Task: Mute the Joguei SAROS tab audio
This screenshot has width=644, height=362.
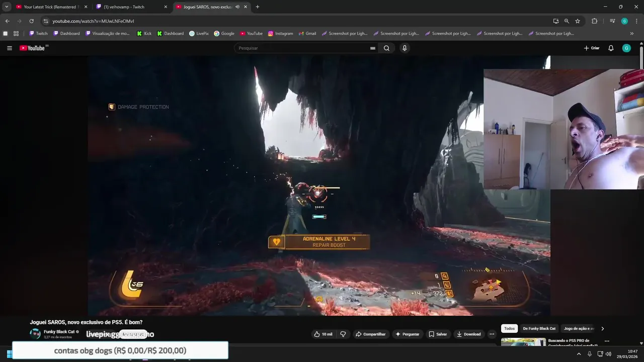Action: 237,7
